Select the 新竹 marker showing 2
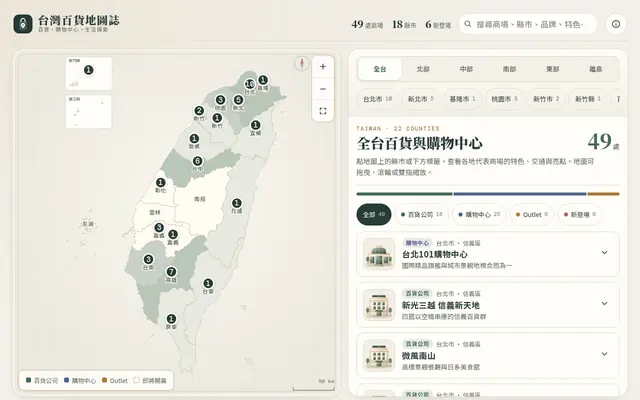Screen dimensions: 640x400 199,111
